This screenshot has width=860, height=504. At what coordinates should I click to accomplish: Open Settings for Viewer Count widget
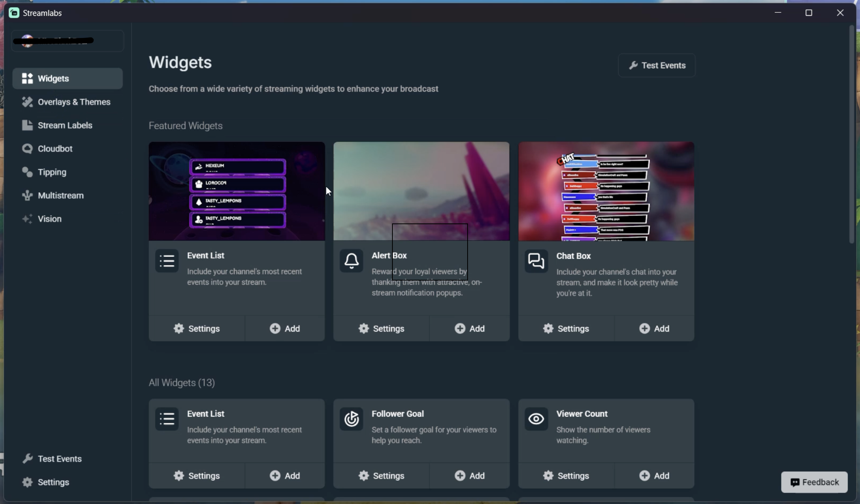pyautogui.click(x=566, y=475)
